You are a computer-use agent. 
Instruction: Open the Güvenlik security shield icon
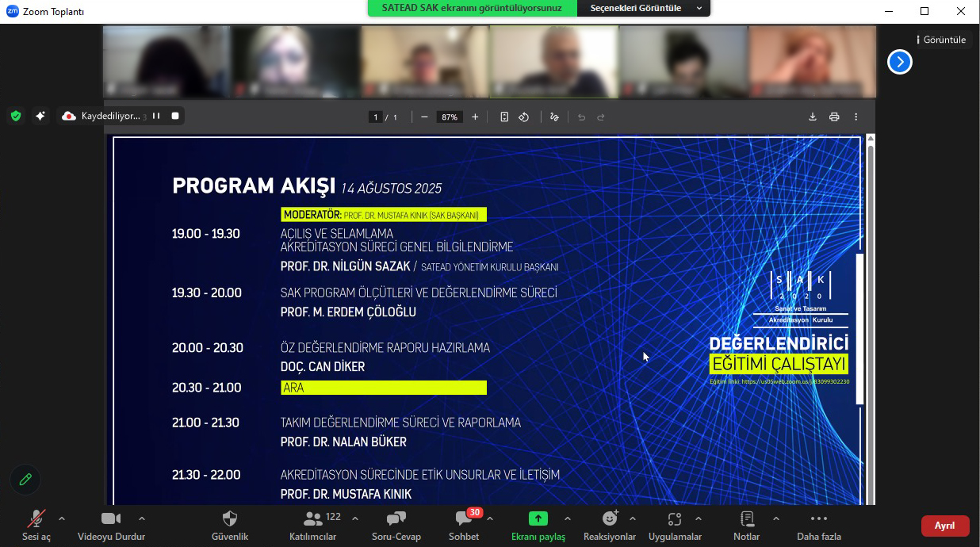(x=229, y=518)
